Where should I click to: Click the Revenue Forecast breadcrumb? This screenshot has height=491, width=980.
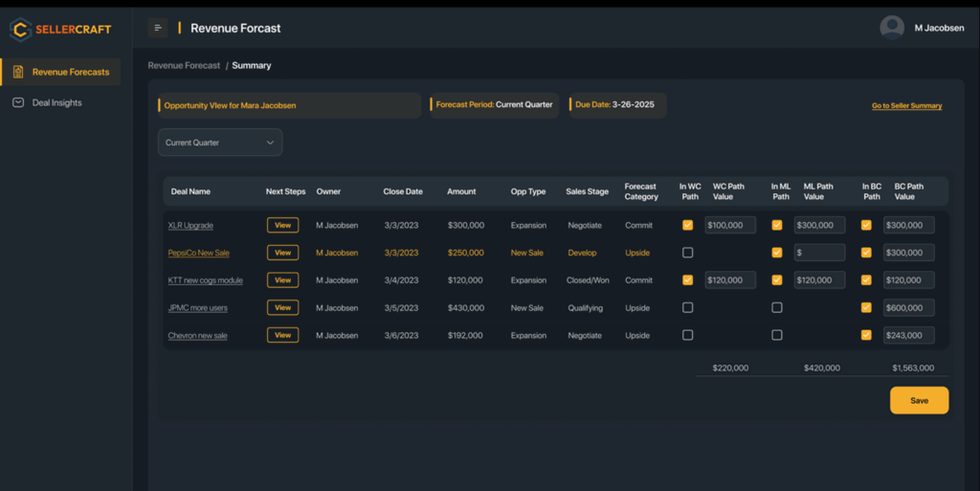(x=184, y=66)
